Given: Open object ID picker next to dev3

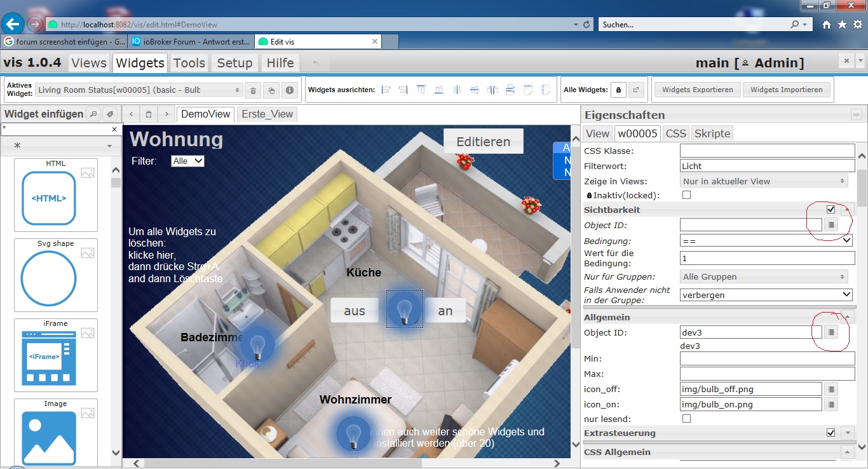Looking at the screenshot, I should [x=831, y=332].
